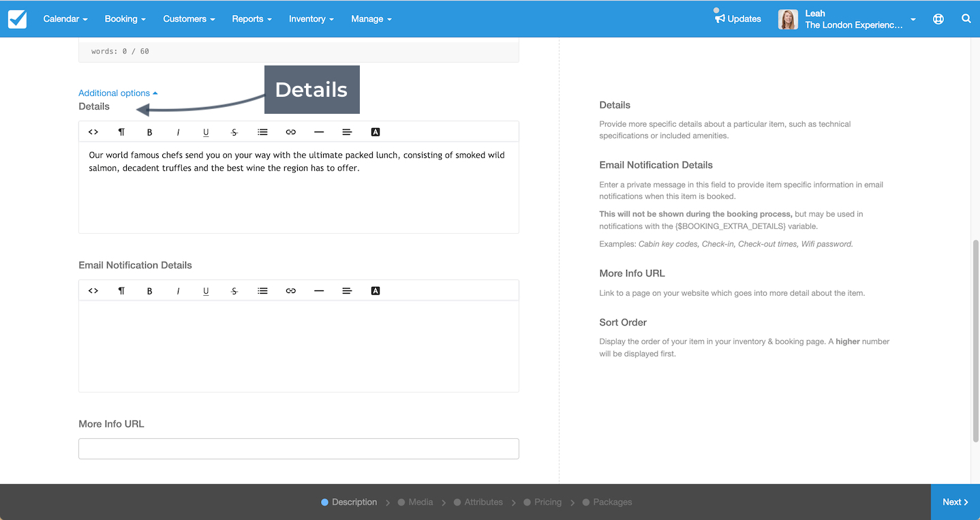This screenshot has width=980, height=520.
Task: Open the Inventory menu
Action: coord(311,19)
